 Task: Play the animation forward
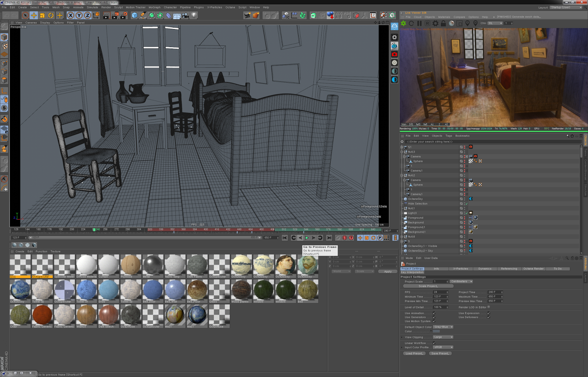307,238
